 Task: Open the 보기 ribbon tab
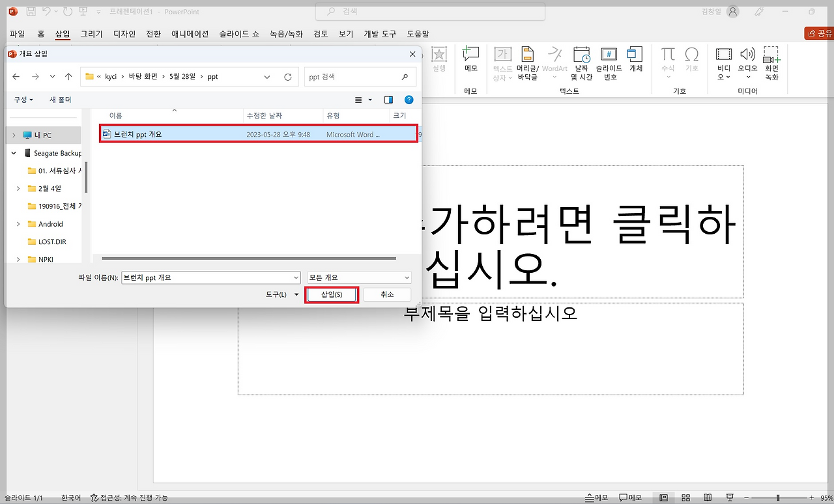click(x=346, y=34)
